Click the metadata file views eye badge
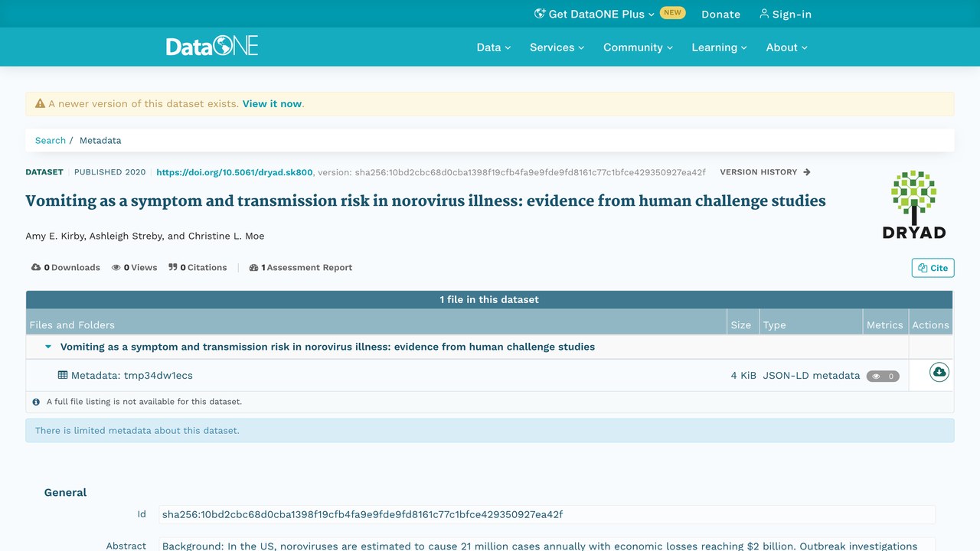 click(883, 376)
